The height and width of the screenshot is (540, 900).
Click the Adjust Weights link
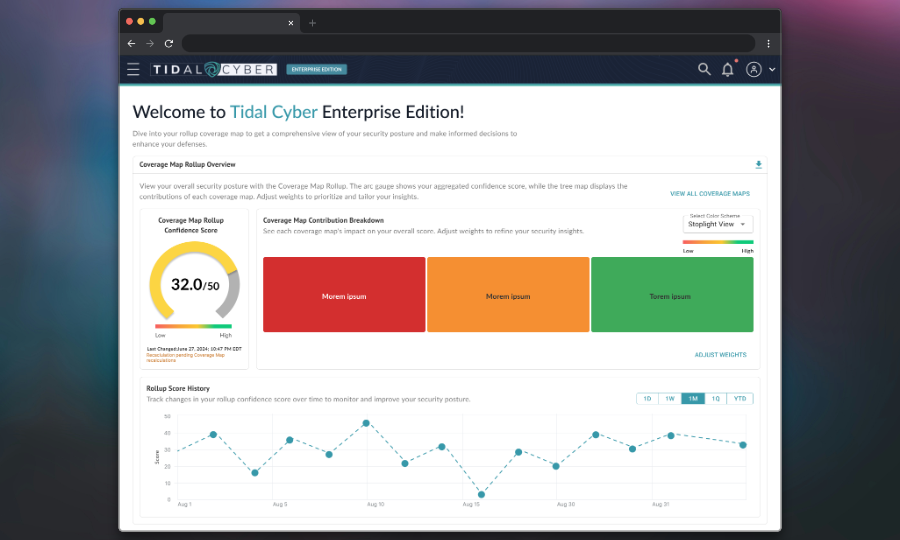tap(720, 355)
